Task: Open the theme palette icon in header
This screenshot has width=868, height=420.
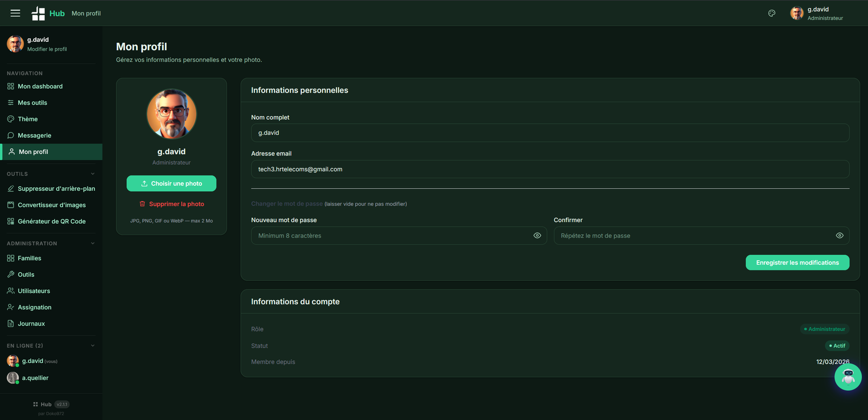Action: (x=771, y=13)
